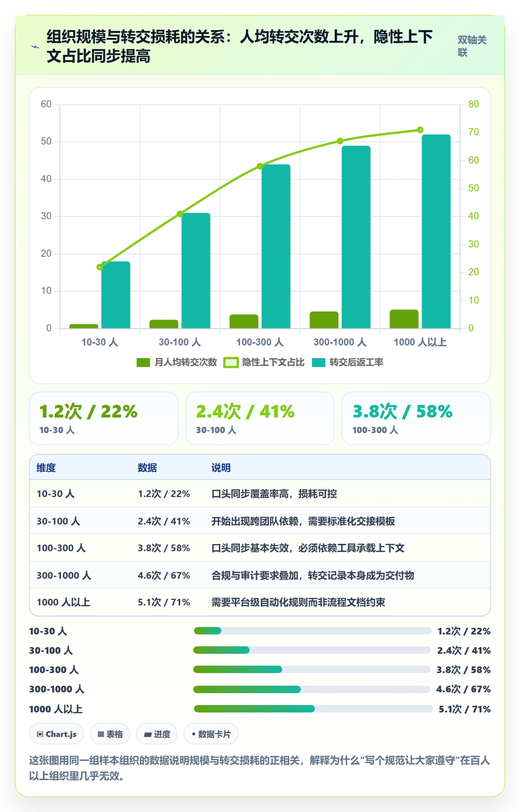Click the 4.6次 / 67% table cell
520x812 pixels.
click(x=164, y=575)
